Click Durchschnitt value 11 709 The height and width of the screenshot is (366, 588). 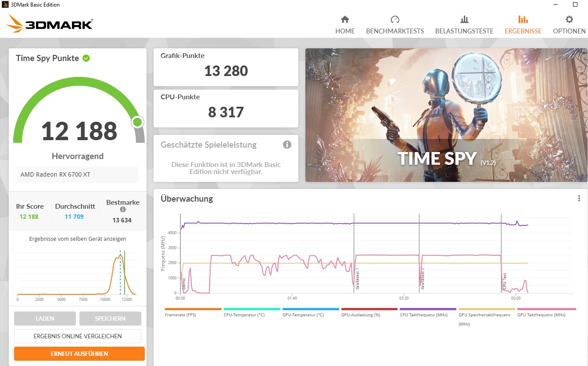tap(74, 217)
